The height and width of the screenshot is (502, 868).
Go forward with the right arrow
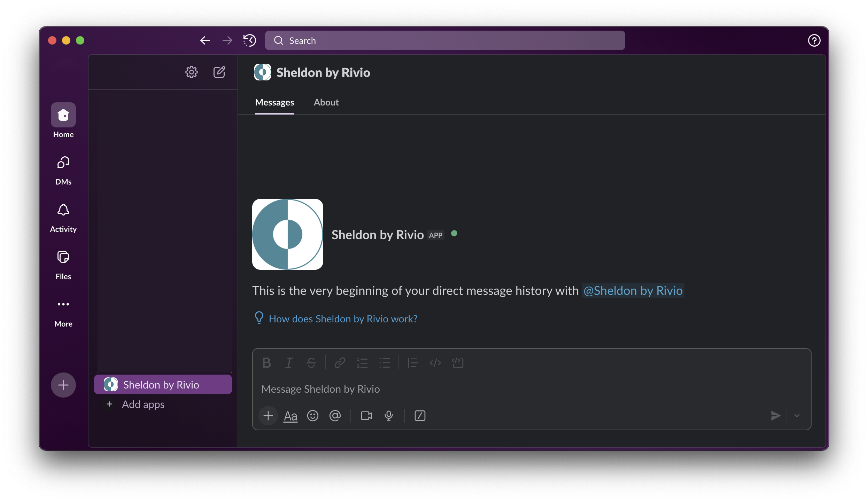[227, 40]
